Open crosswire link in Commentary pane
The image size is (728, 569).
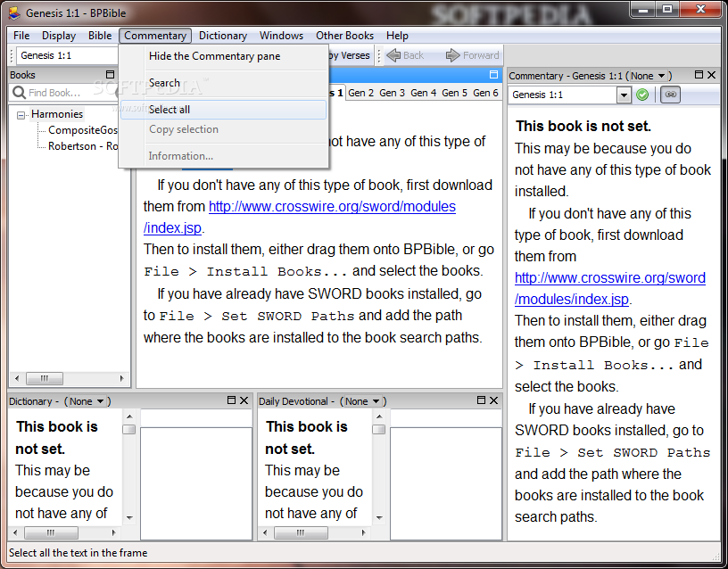point(610,278)
